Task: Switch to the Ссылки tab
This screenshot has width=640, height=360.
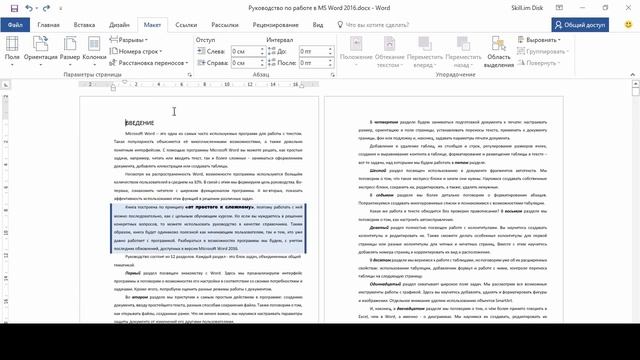Action: (186, 25)
